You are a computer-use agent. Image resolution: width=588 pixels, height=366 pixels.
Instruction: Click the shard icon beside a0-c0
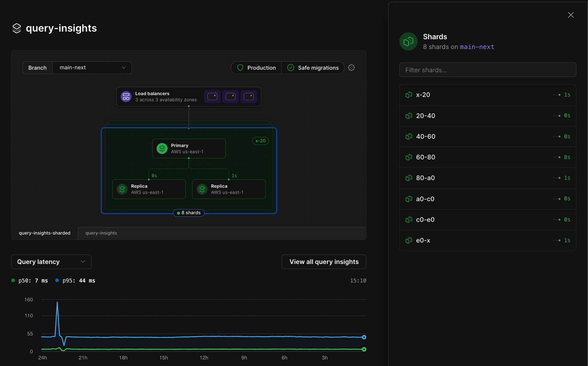(x=409, y=199)
